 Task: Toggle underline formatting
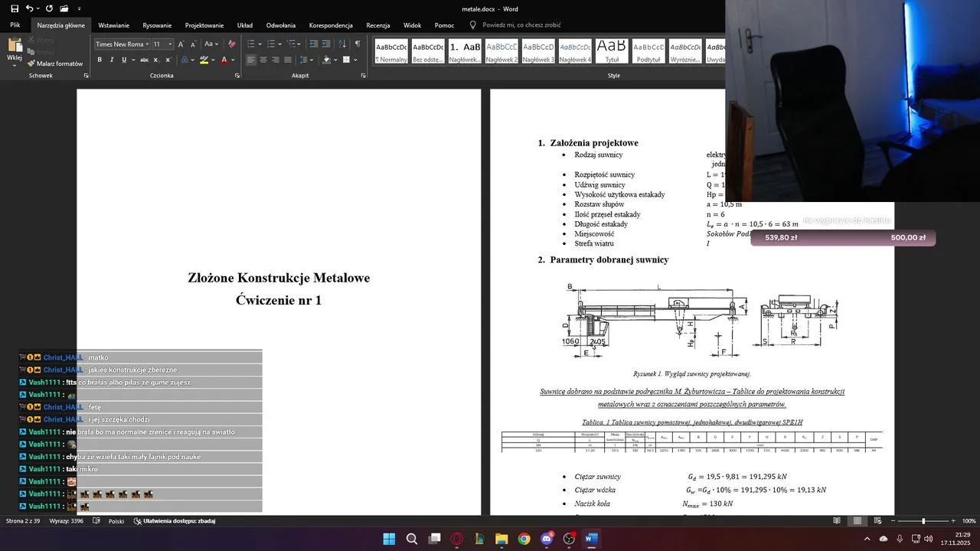click(123, 60)
